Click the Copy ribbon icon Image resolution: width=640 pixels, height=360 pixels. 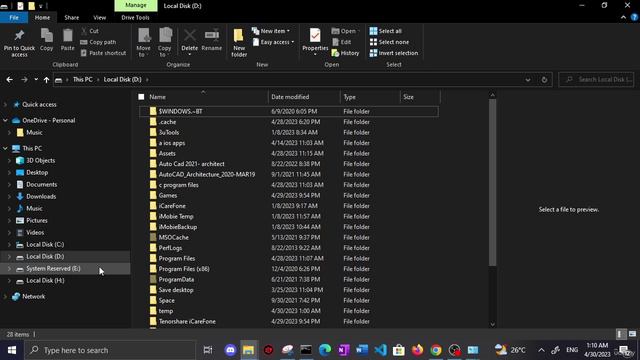point(47,36)
